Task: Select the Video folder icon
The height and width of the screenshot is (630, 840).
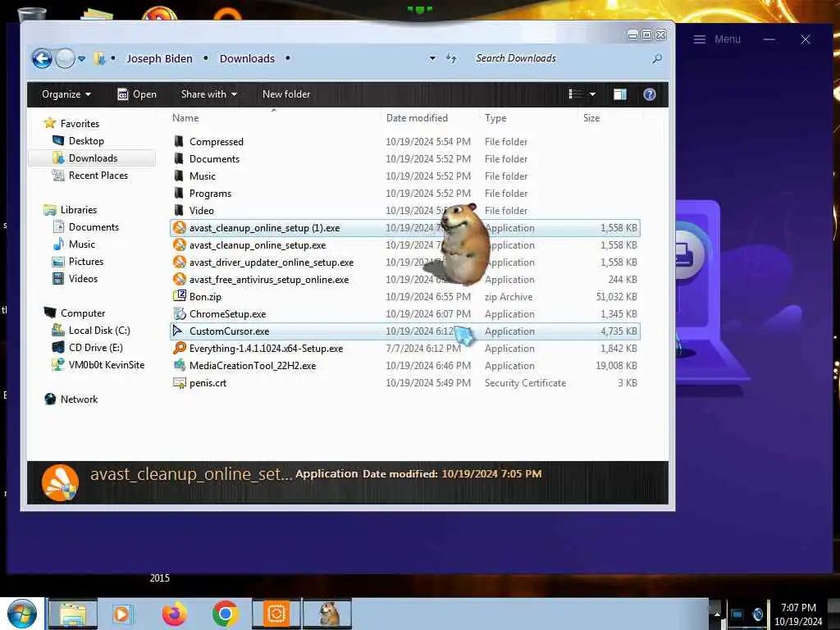Action: [179, 210]
